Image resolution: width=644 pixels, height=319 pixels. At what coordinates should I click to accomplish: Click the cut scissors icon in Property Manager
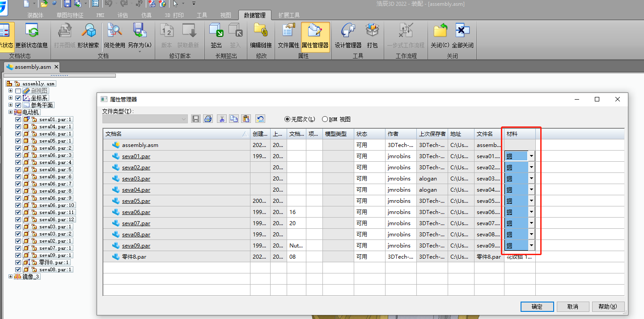click(222, 119)
